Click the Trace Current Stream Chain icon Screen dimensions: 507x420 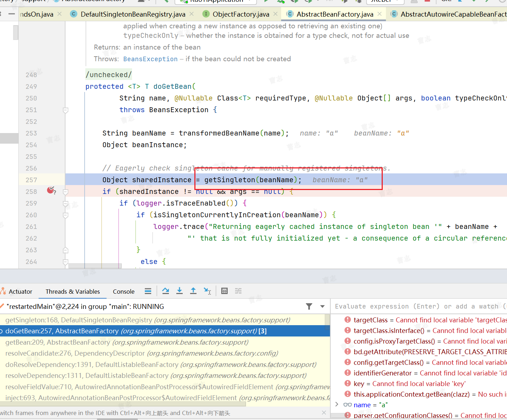[238, 291]
